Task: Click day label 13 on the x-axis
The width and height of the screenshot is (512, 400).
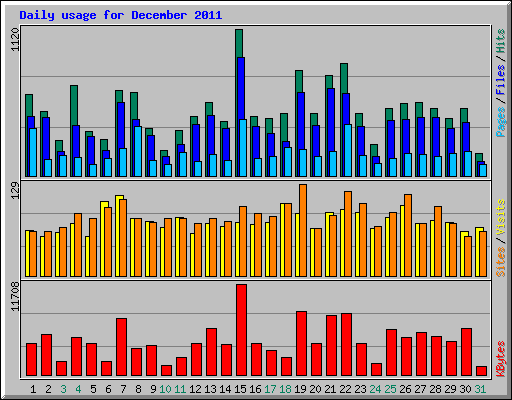Action: (210, 389)
